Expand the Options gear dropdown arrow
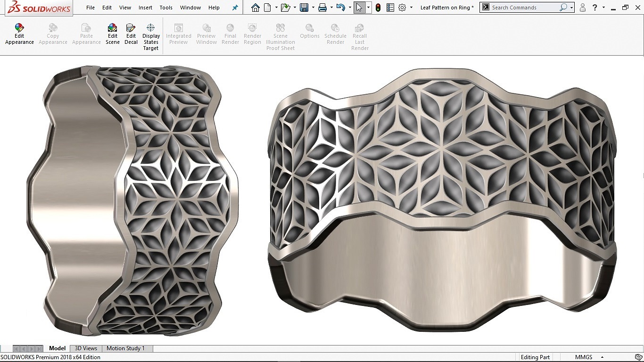 point(411,8)
